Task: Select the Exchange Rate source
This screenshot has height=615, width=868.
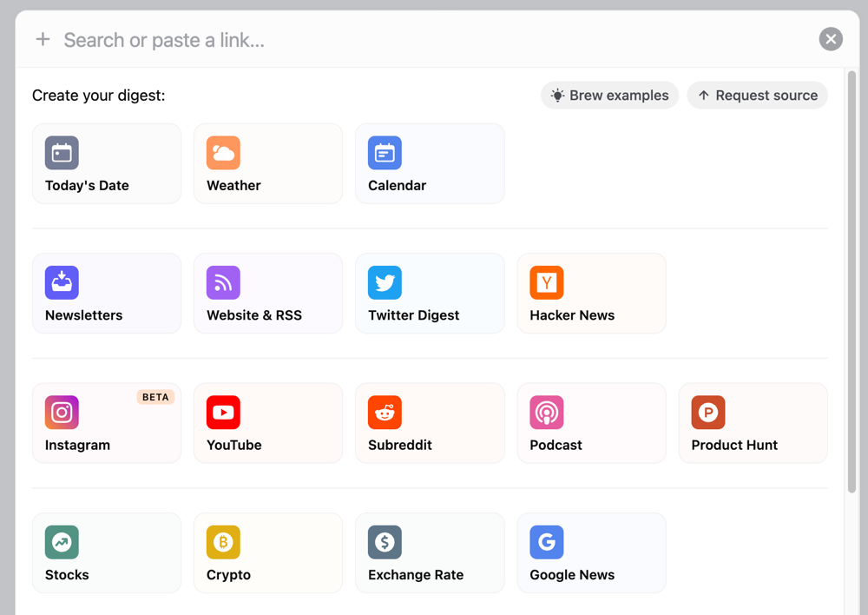Action: click(430, 552)
